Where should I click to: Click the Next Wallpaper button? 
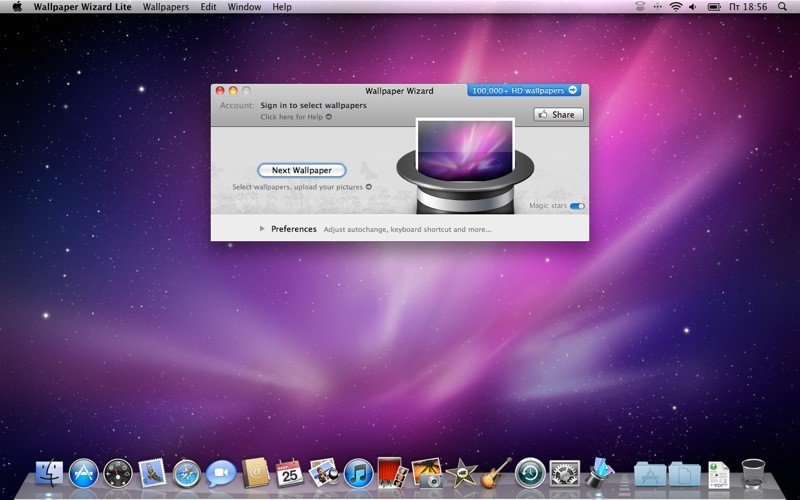tap(302, 170)
